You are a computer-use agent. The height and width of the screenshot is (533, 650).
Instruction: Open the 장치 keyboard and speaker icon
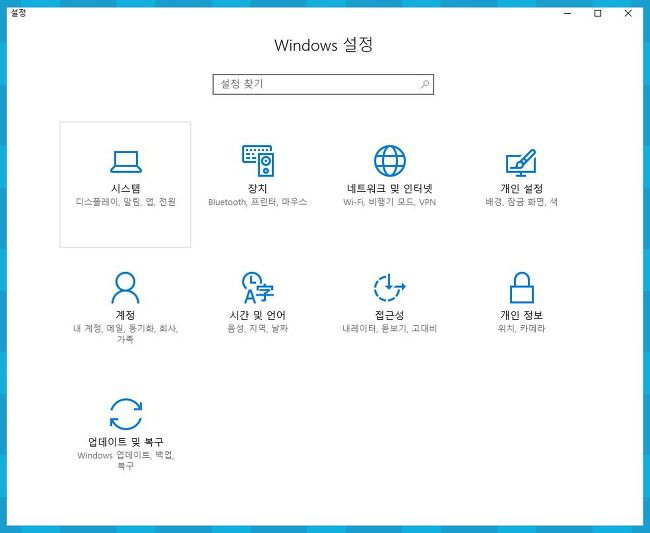pos(257,160)
